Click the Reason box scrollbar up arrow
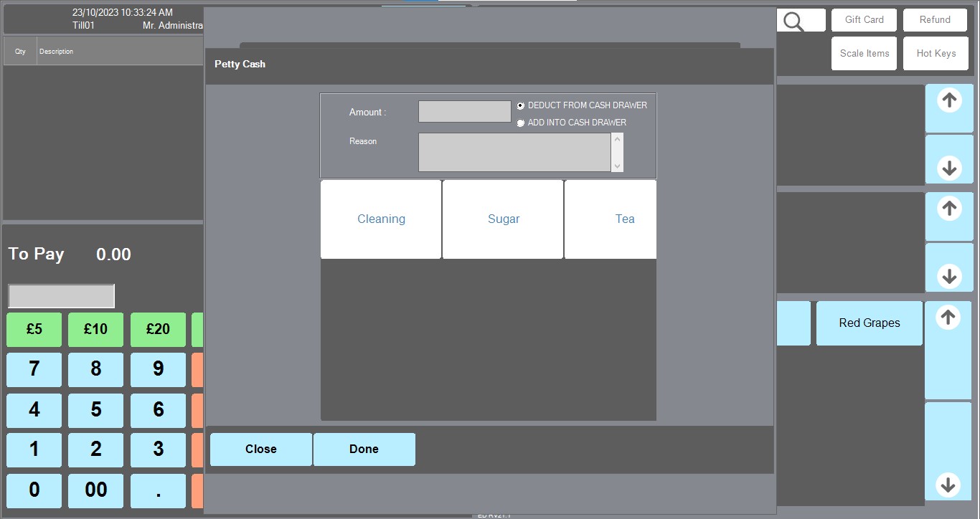This screenshot has height=519, width=980. point(617,139)
